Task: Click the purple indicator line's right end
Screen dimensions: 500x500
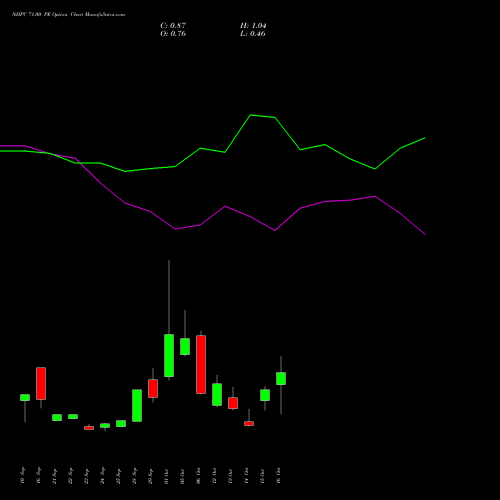Action: (x=425, y=234)
